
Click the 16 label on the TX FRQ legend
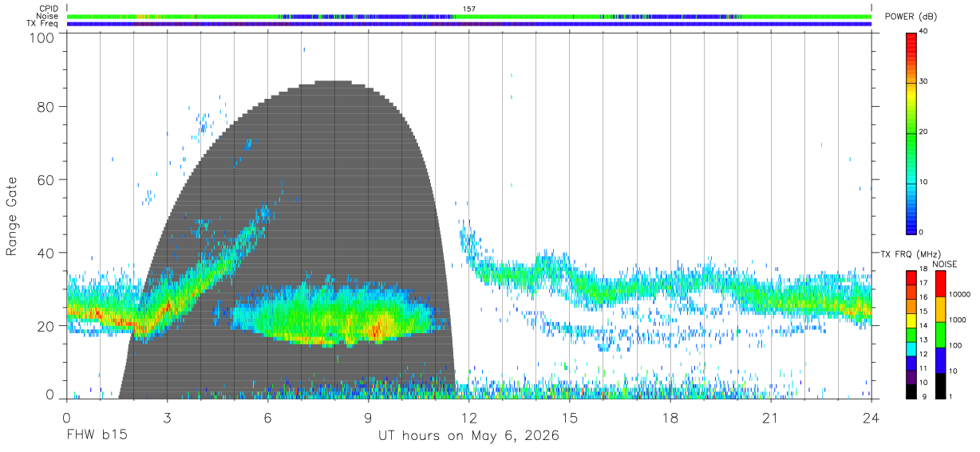click(x=923, y=297)
